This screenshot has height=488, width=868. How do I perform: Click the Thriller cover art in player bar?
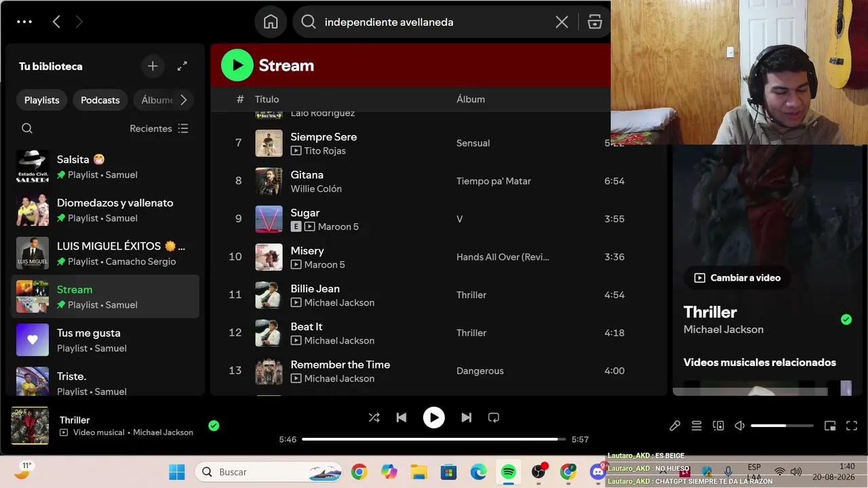pyautogui.click(x=30, y=426)
